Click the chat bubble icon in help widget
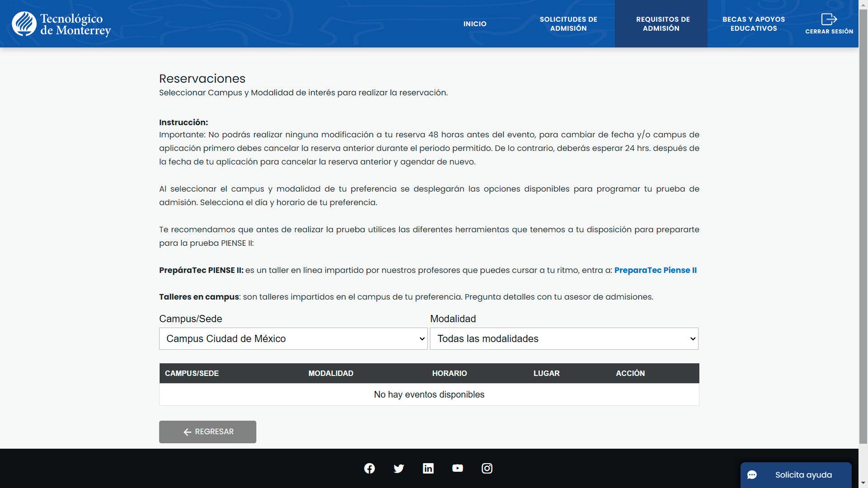Viewport: 868px width, 488px height. (x=752, y=475)
